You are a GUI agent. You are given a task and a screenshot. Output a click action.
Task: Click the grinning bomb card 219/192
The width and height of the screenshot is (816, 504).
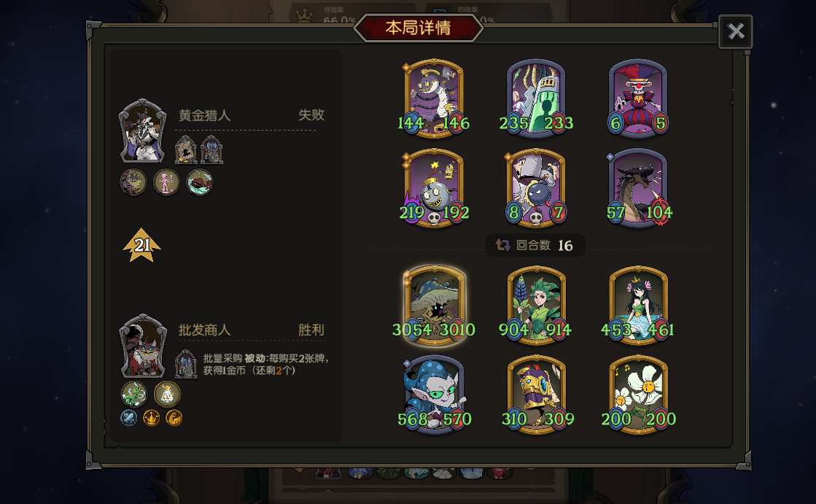pos(434,188)
